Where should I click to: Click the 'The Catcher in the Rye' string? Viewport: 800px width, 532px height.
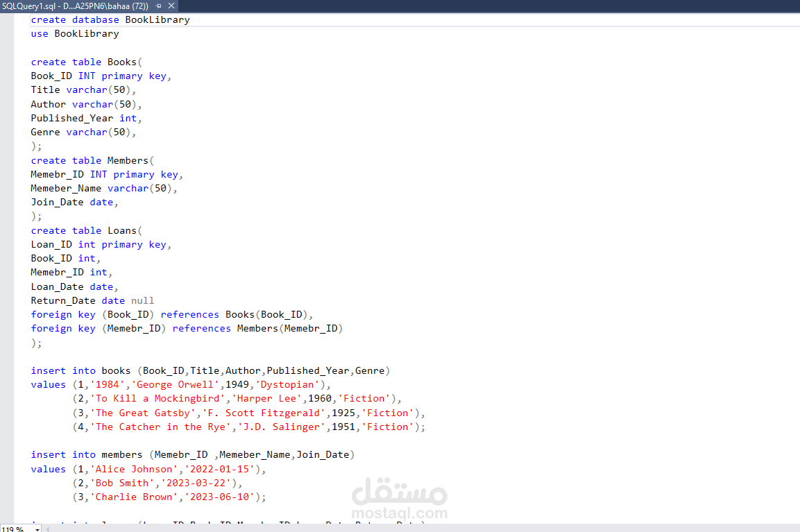(160, 427)
